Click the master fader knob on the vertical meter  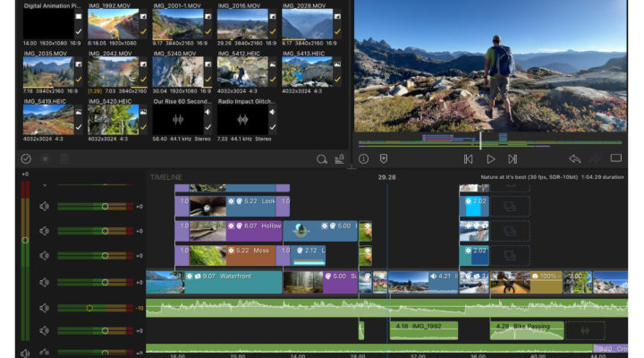25,240
